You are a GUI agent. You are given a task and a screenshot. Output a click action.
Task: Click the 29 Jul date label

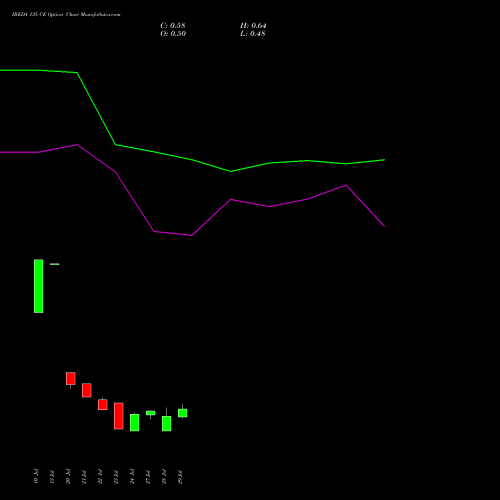180,477
